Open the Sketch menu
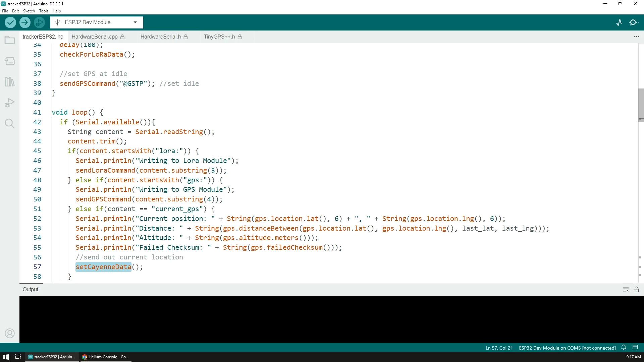Viewport: 644px width, 362px height. point(29,11)
